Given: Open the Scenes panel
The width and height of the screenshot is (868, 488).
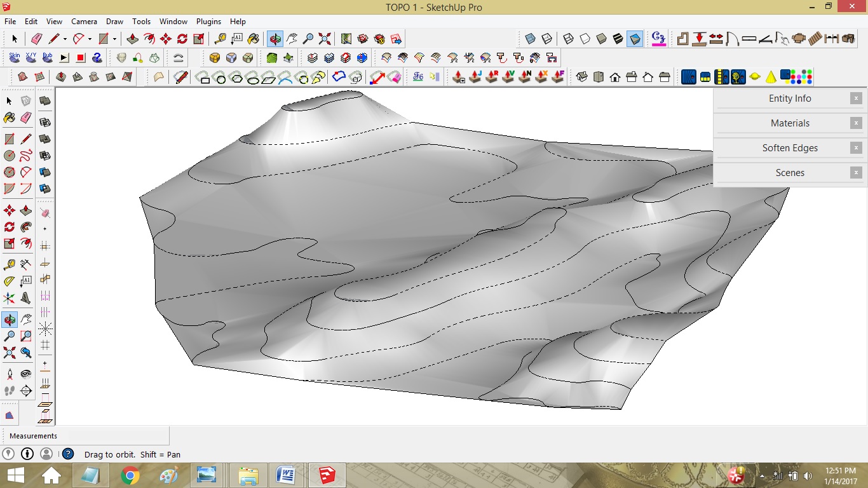Looking at the screenshot, I should pos(790,172).
